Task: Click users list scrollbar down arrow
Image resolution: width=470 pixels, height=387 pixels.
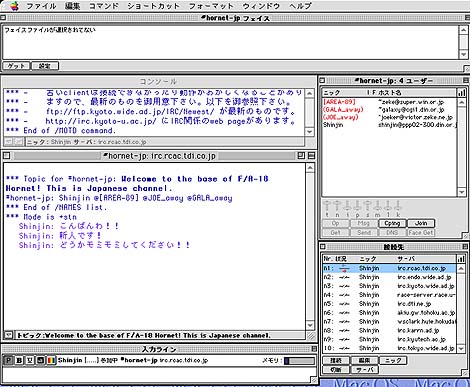Action: pyautogui.click(x=461, y=192)
